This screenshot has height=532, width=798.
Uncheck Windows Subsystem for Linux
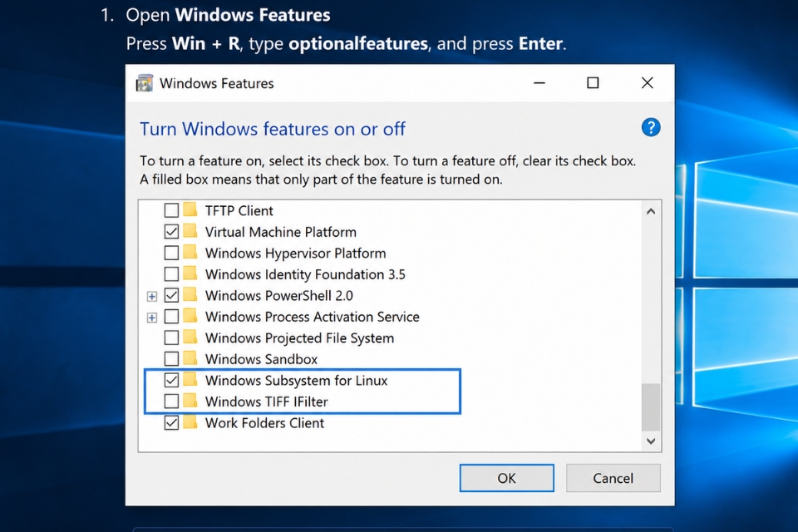click(x=171, y=380)
